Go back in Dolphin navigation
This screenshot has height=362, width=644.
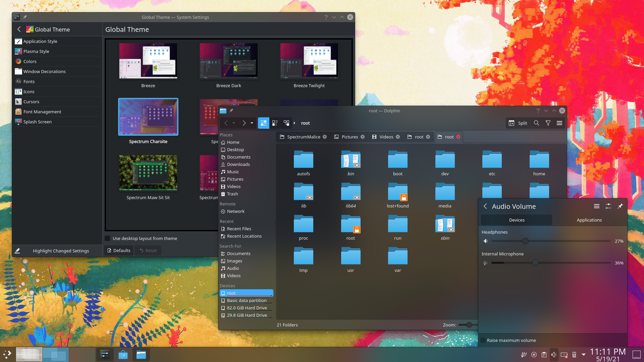[226, 123]
